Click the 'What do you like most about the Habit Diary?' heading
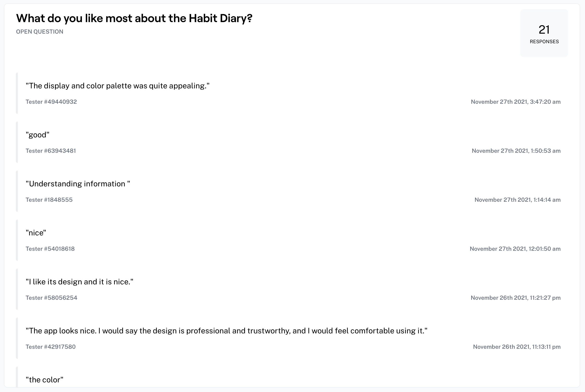Screen dimensions: 585x392 pos(134,18)
